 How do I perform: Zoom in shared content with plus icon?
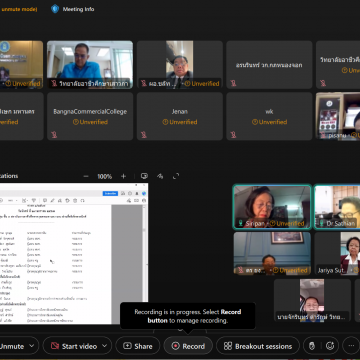[x=123, y=176]
